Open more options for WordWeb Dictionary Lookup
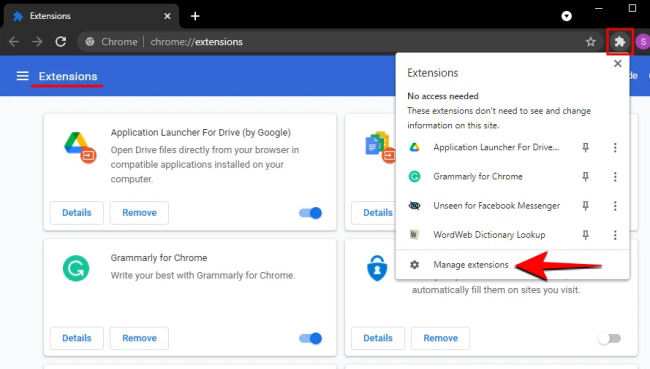 [615, 235]
